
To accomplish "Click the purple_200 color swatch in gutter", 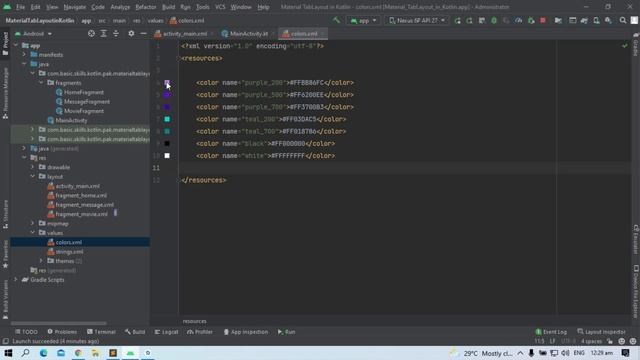I will click(167, 82).
